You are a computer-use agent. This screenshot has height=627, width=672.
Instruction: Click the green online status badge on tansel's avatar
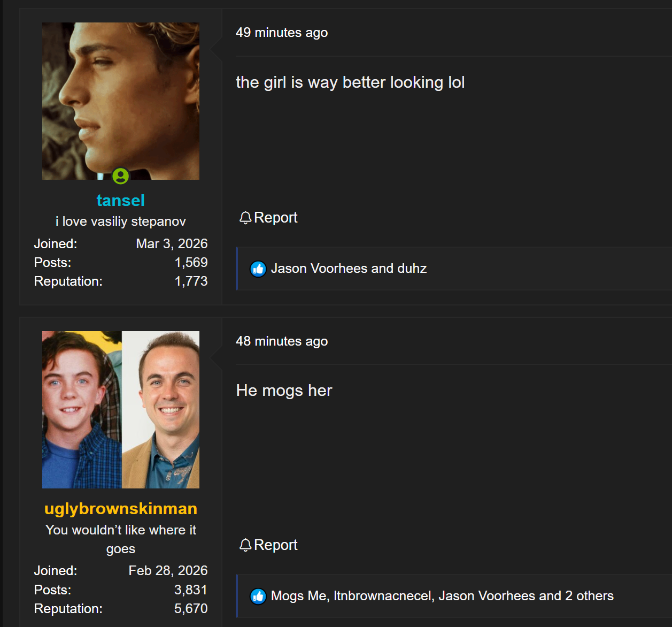(x=121, y=176)
